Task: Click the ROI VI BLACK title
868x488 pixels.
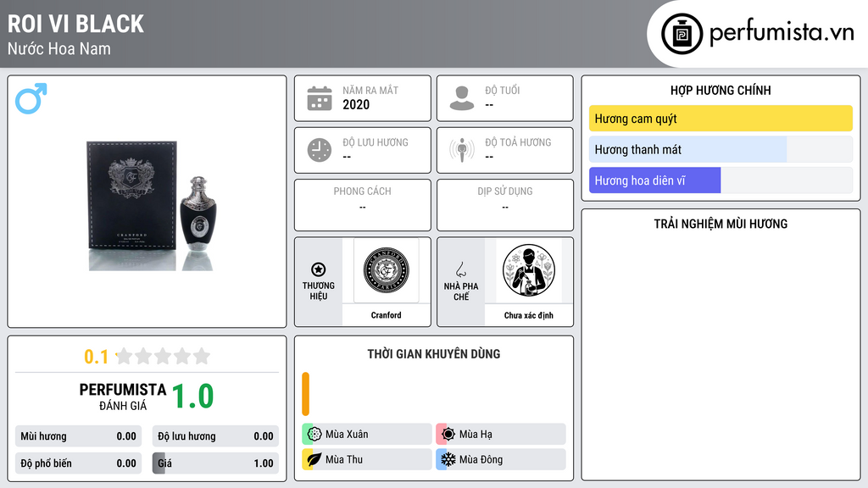Action: (75, 24)
